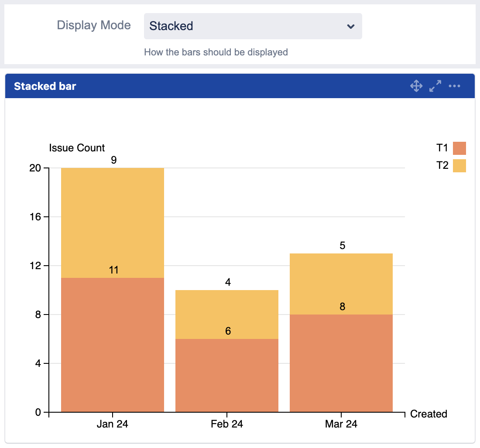
Task: Expand the gadget to full screen
Action: pyautogui.click(x=435, y=86)
